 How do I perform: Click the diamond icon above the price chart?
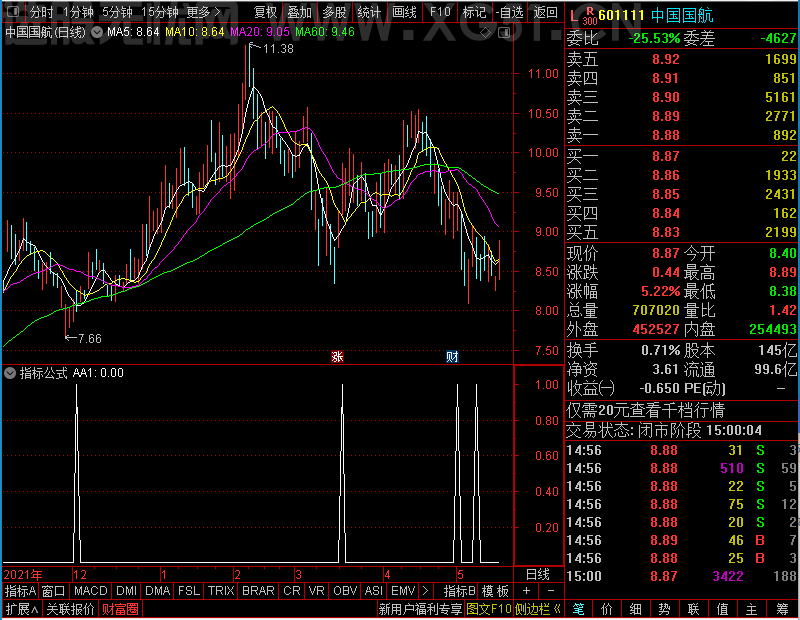[486, 33]
